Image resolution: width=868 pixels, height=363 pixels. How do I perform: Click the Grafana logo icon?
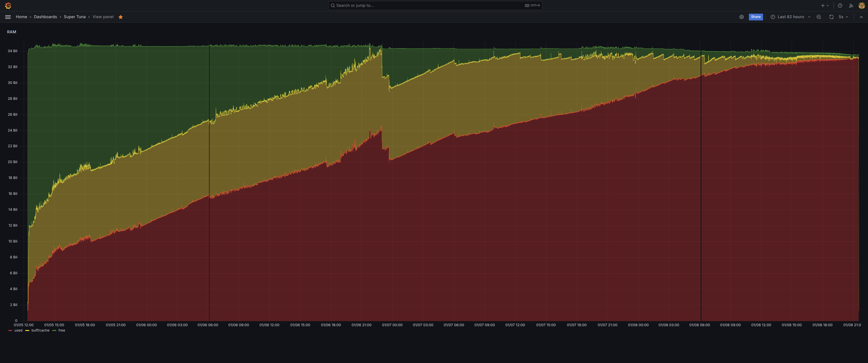pos(8,5)
